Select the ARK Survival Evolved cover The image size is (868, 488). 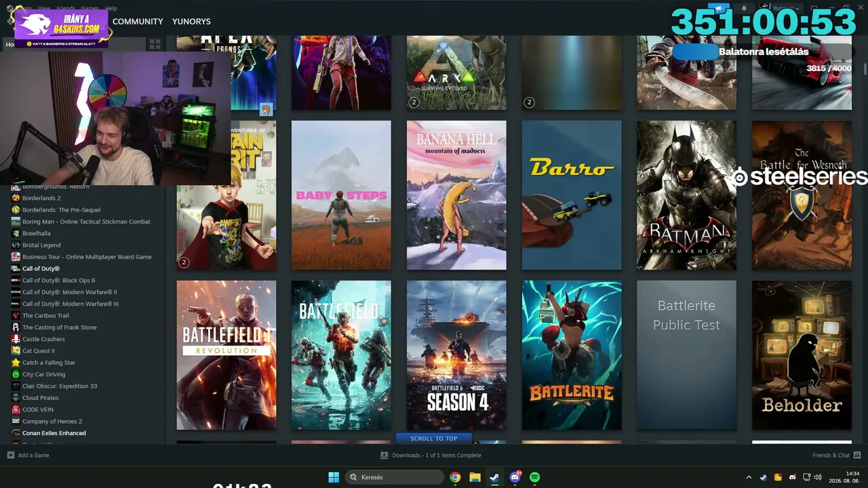tap(456, 73)
